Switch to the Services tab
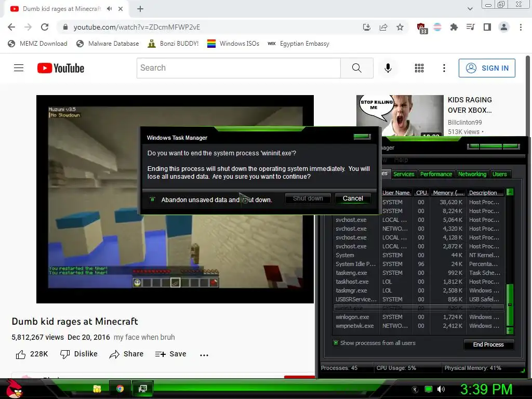 (x=404, y=174)
